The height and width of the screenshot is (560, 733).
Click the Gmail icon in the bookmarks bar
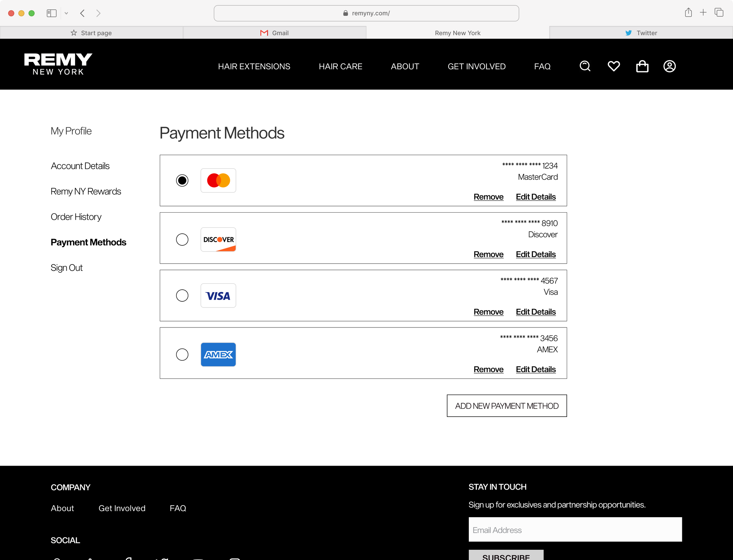point(264,33)
